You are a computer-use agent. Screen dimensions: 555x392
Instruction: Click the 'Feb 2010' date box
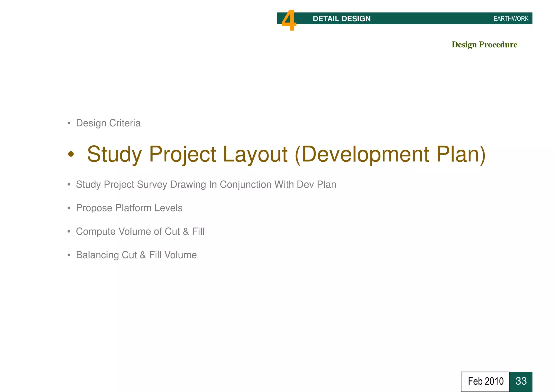tap(485, 381)
